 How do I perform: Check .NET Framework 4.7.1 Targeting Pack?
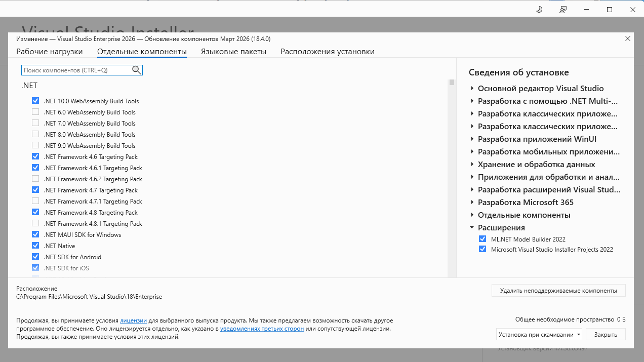(x=35, y=201)
